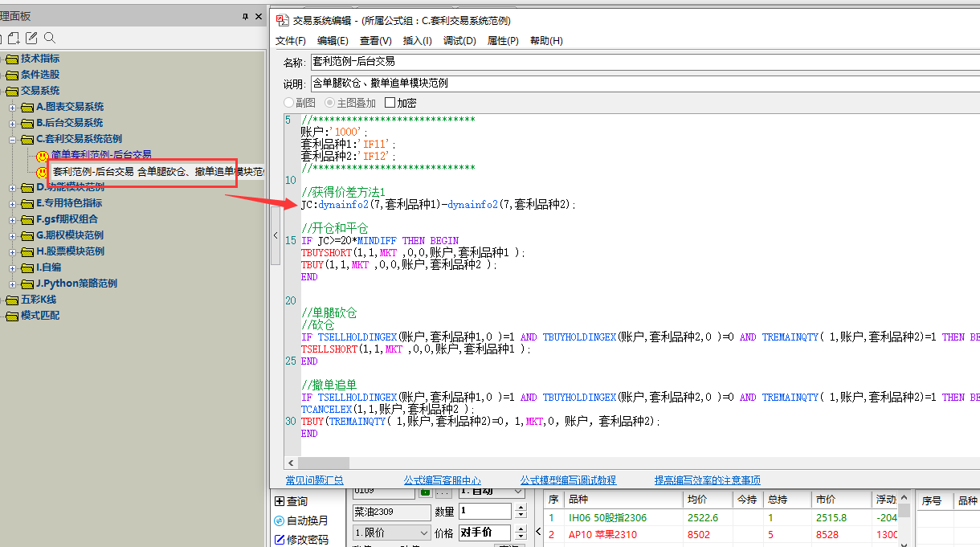Toggle the 加密 checkbox
Viewport: 980px width, 547px height.
point(390,103)
